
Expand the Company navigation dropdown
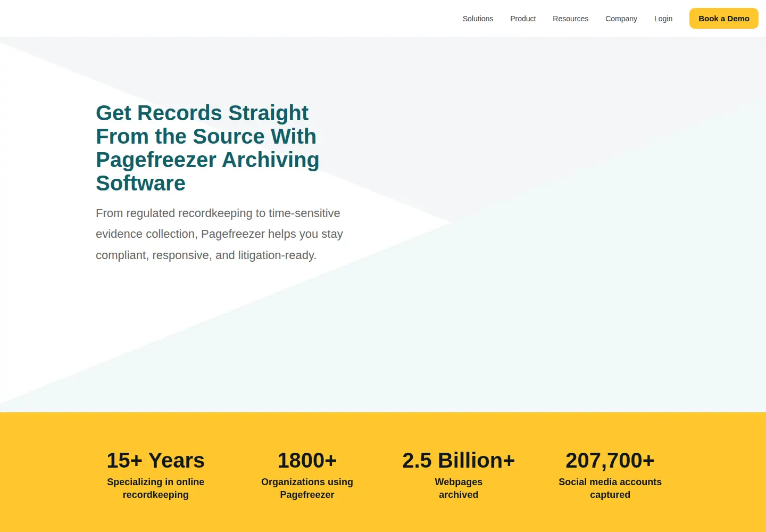click(621, 19)
